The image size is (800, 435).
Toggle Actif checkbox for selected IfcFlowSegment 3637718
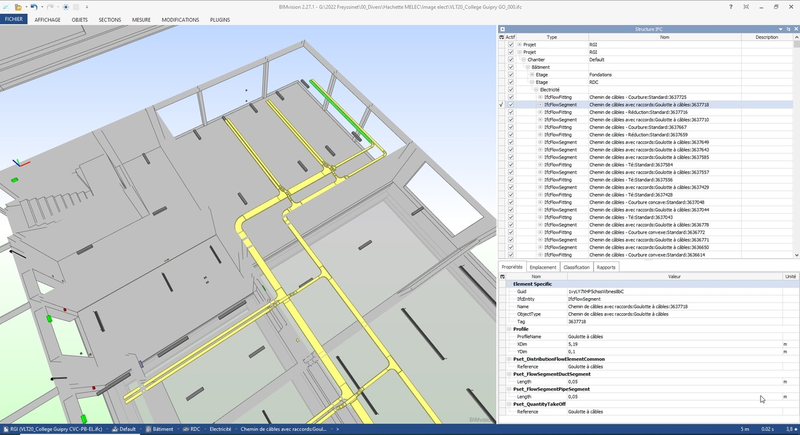[510, 104]
